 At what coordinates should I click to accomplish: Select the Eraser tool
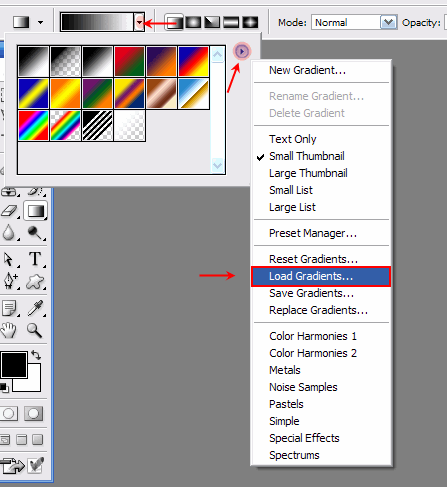click(9, 211)
